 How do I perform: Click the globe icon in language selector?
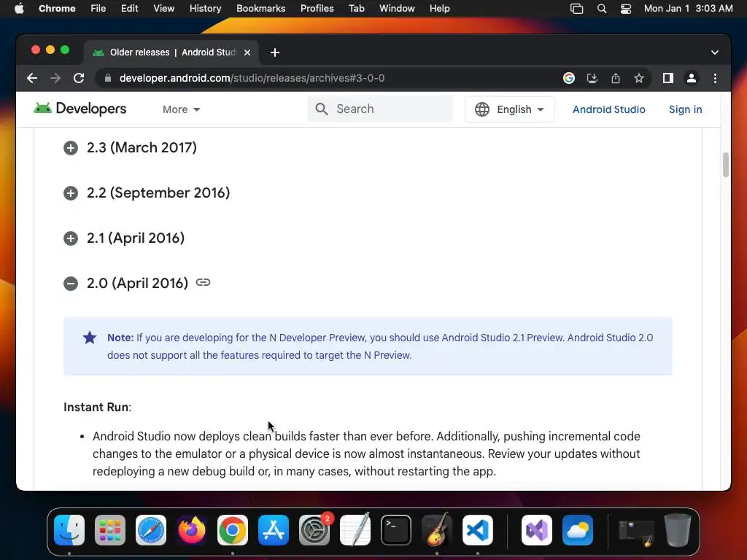tap(482, 109)
